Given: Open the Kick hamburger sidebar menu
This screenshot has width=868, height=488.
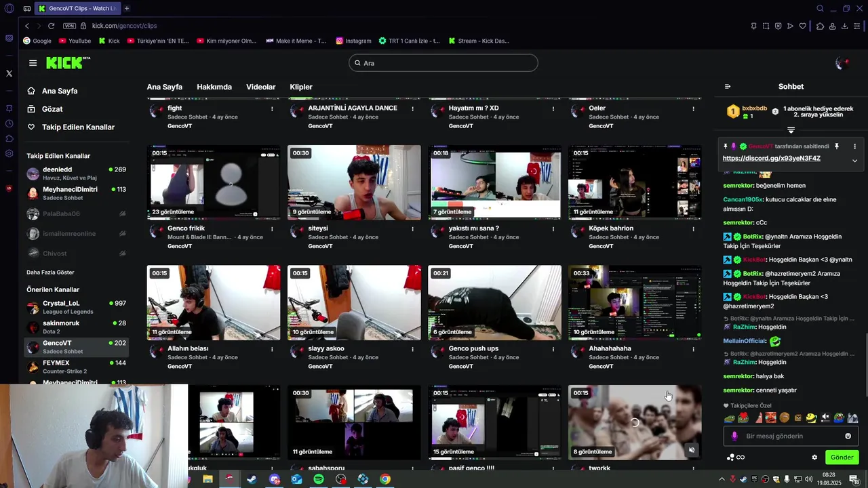Looking at the screenshot, I should [33, 63].
